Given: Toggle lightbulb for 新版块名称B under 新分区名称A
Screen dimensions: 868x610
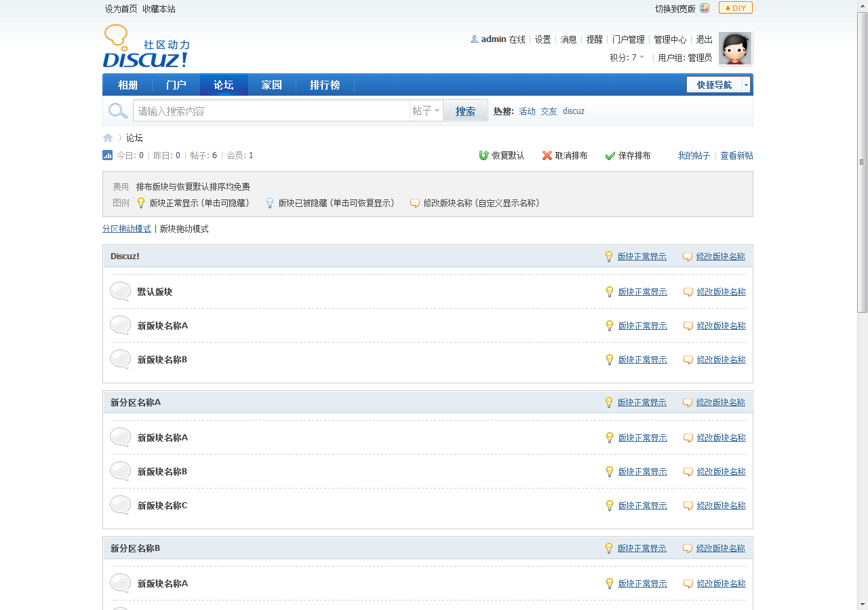Looking at the screenshot, I should (x=610, y=472).
